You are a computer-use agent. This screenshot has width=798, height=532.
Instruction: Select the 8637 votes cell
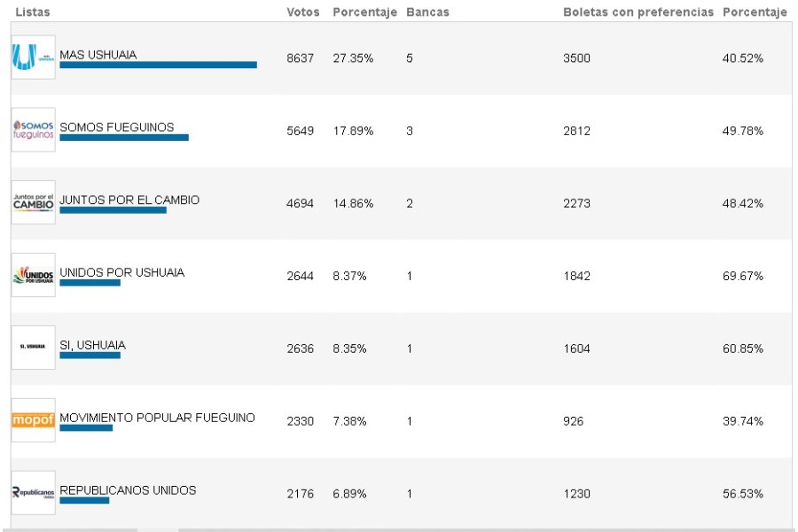pyautogui.click(x=300, y=58)
